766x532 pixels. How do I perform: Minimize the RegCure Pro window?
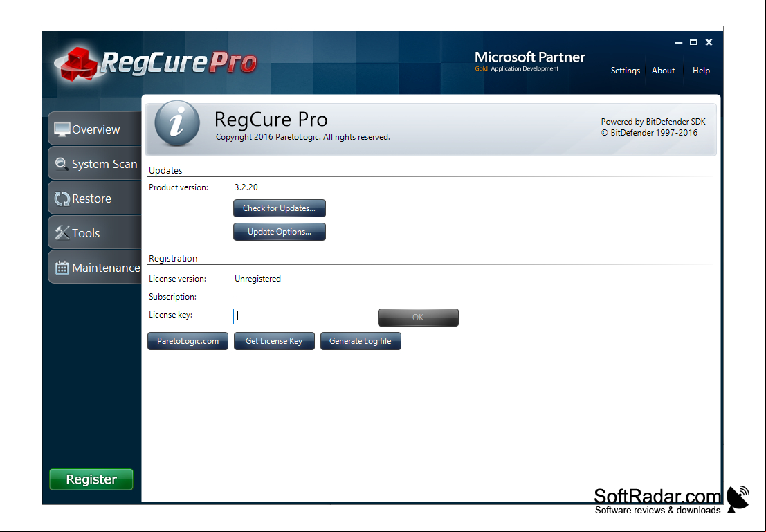679,42
